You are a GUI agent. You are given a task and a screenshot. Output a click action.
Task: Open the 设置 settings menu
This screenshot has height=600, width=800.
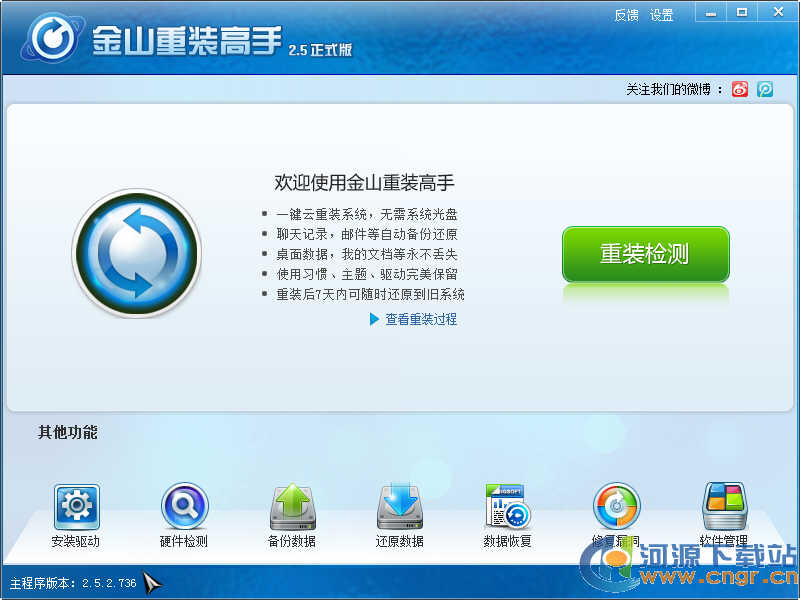pos(661,15)
